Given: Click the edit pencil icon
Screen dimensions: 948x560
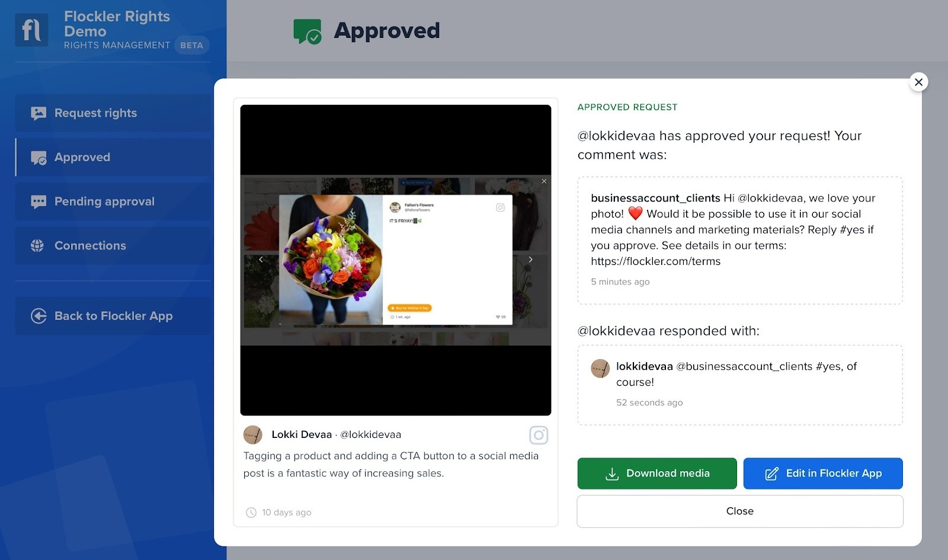Looking at the screenshot, I should (771, 473).
